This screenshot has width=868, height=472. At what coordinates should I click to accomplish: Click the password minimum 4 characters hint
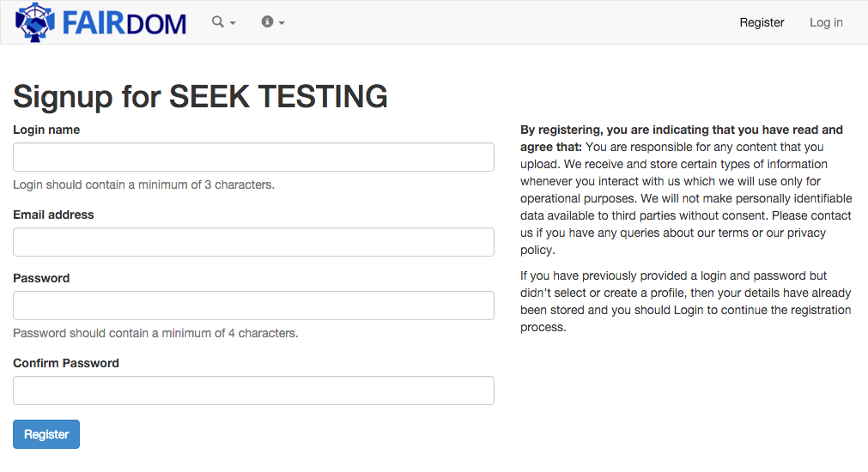pyautogui.click(x=155, y=333)
